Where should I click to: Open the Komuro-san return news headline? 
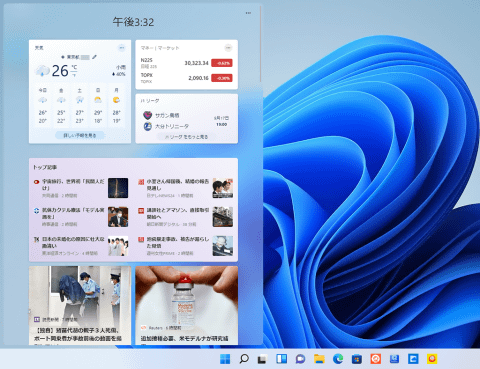coord(178,185)
